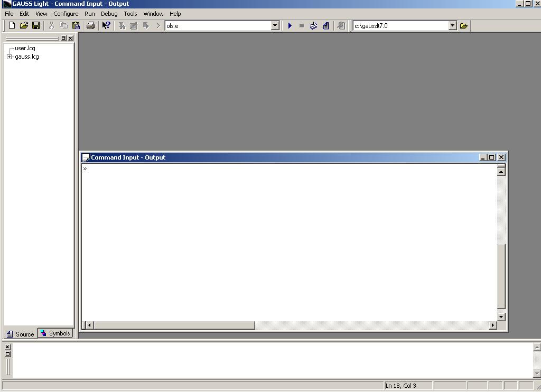Viewport: 541px width, 392px height.
Task: Open the Window menu
Action: (154, 14)
